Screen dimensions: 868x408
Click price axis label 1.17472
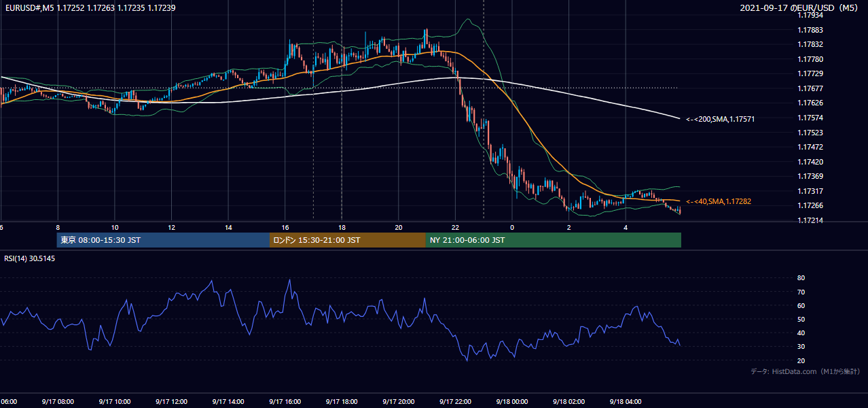click(812, 147)
